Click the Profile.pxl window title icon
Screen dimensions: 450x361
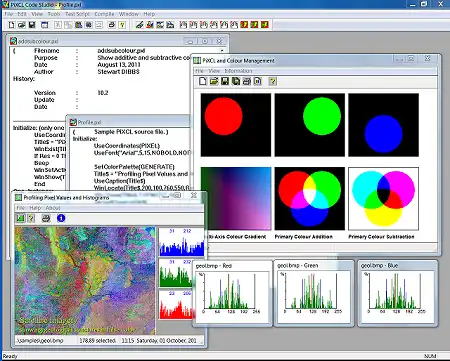click(x=73, y=122)
